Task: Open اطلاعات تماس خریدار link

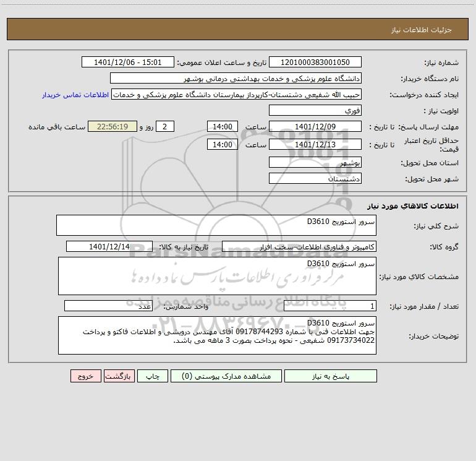Action: (75, 95)
